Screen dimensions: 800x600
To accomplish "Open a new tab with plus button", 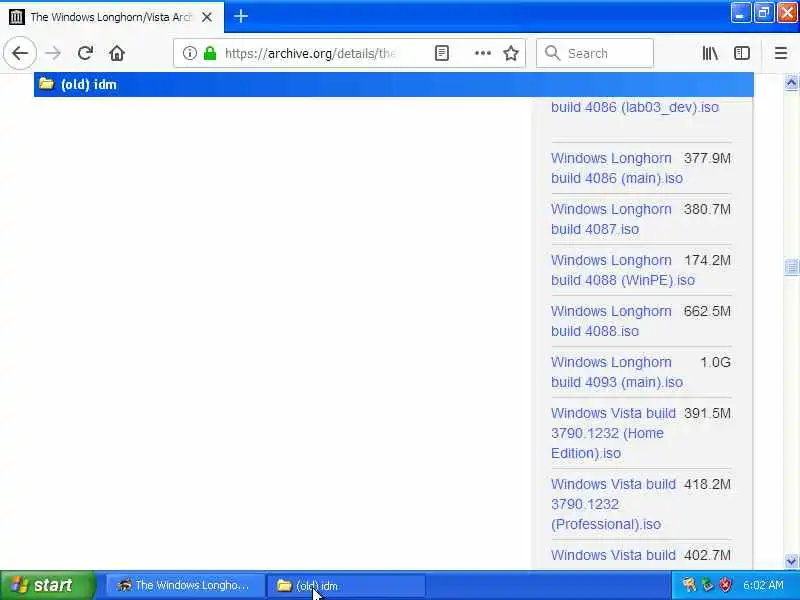I will click(241, 16).
